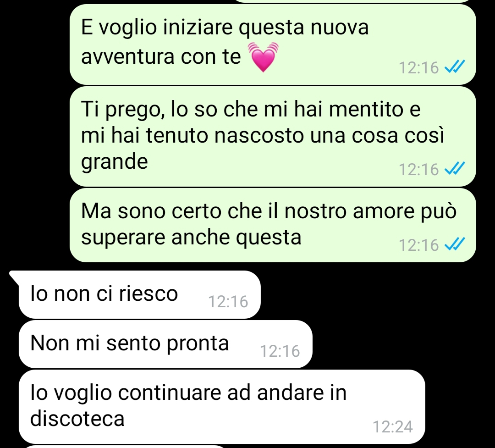
Task: Tap the word 'grande' in green bubble
Action: pos(114,162)
